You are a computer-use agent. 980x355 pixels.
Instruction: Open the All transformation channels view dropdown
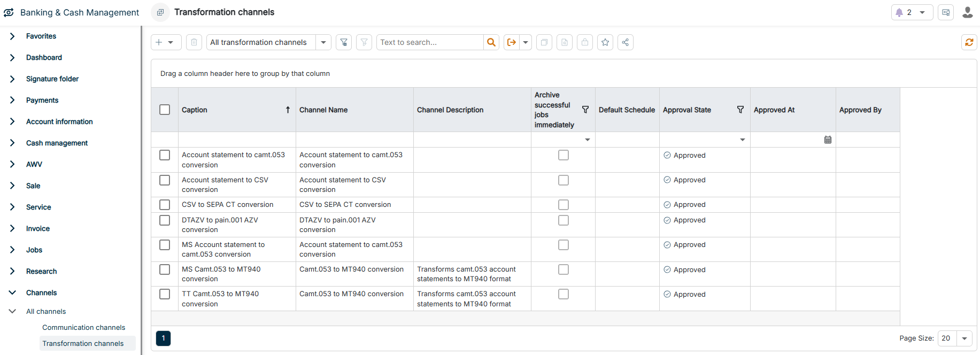[x=323, y=42]
